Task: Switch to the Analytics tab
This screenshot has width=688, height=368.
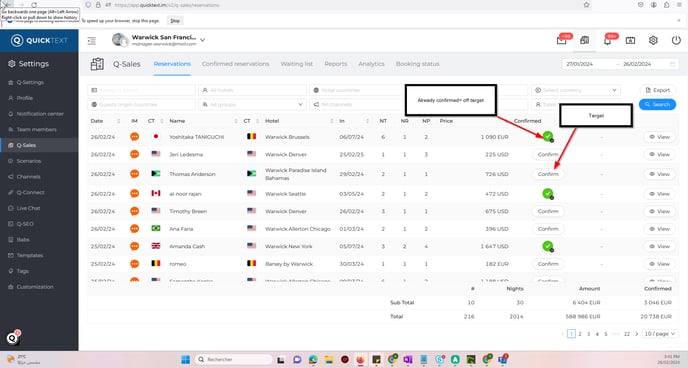Action: coord(371,64)
